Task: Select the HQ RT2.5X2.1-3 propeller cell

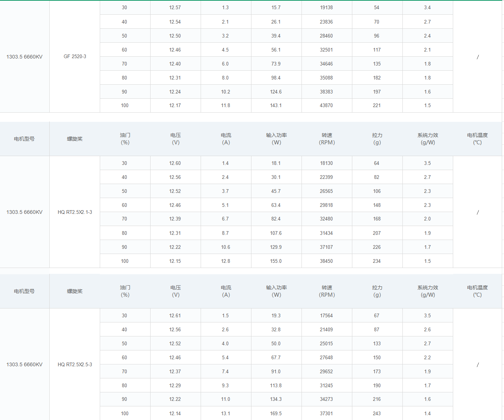Action: tap(75, 212)
